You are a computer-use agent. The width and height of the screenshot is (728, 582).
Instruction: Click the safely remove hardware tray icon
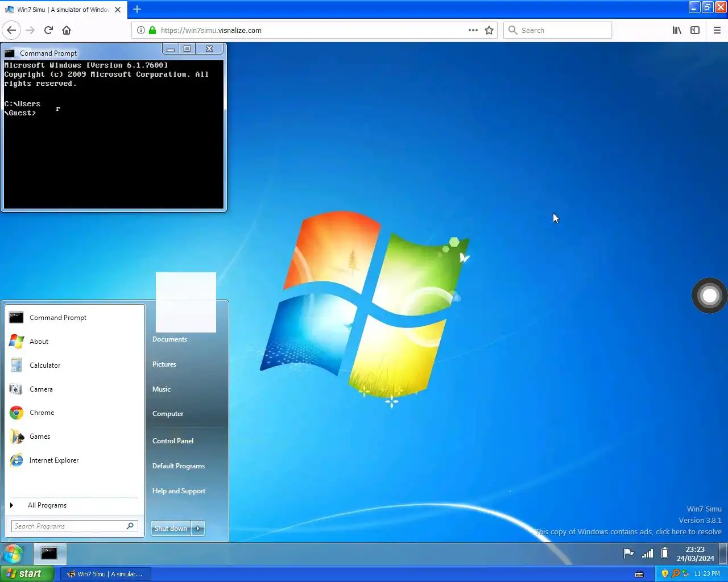click(x=685, y=573)
